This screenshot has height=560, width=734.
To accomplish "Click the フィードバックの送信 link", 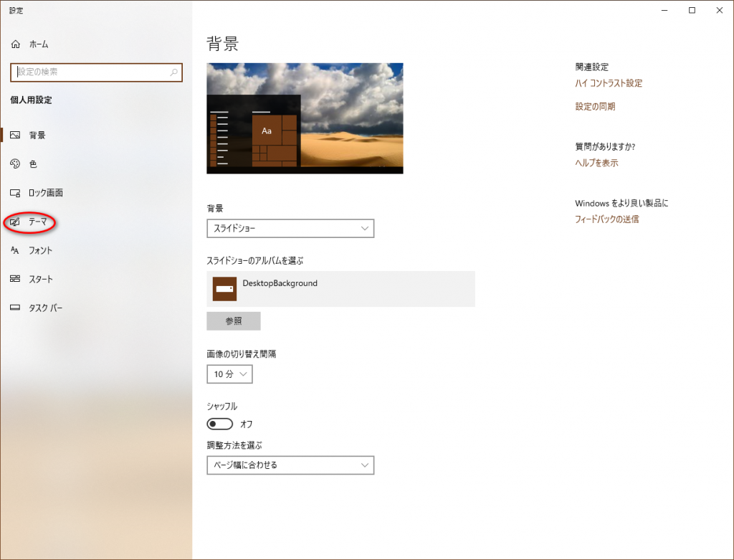I will (x=606, y=219).
